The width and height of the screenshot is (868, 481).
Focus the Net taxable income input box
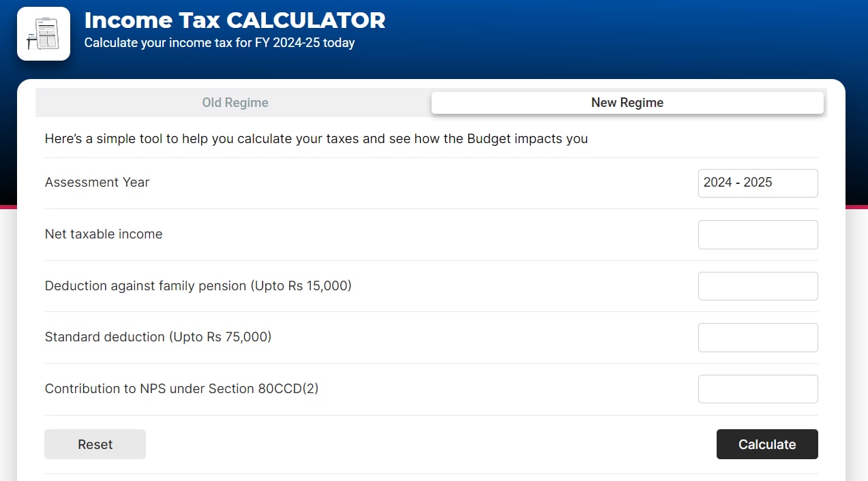tap(758, 234)
